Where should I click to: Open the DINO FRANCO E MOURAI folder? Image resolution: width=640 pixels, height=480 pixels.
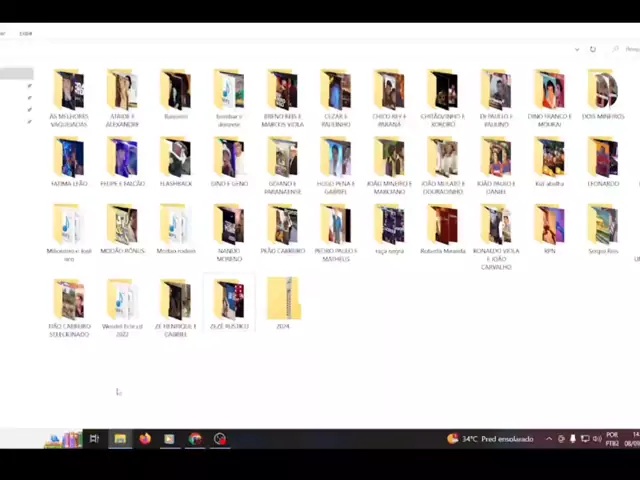click(549, 92)
